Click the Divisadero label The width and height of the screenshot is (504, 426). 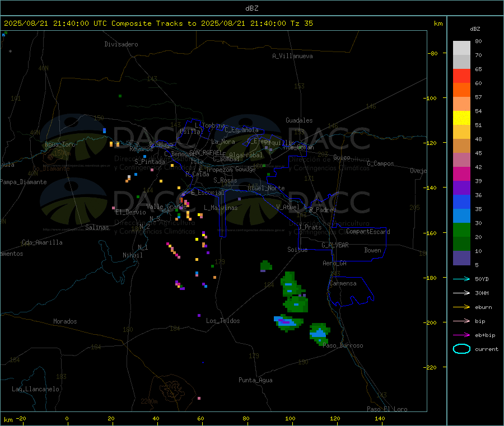click(121, 44)
